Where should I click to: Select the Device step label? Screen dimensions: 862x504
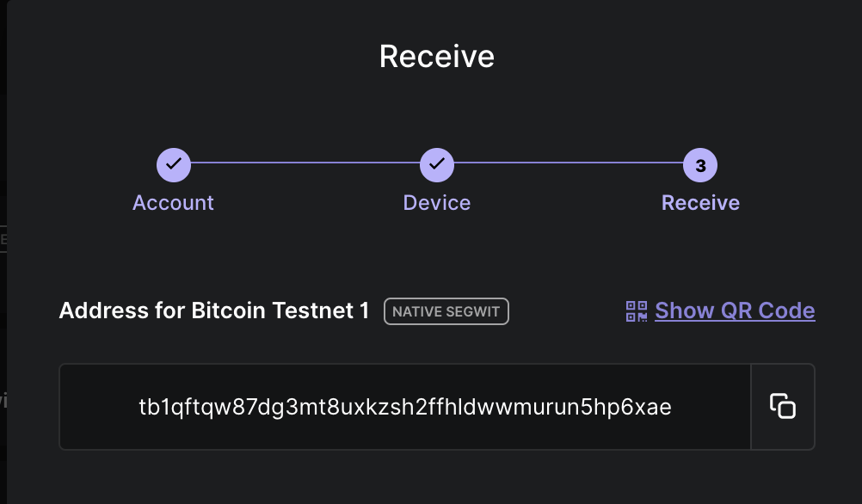click(436, 202)
